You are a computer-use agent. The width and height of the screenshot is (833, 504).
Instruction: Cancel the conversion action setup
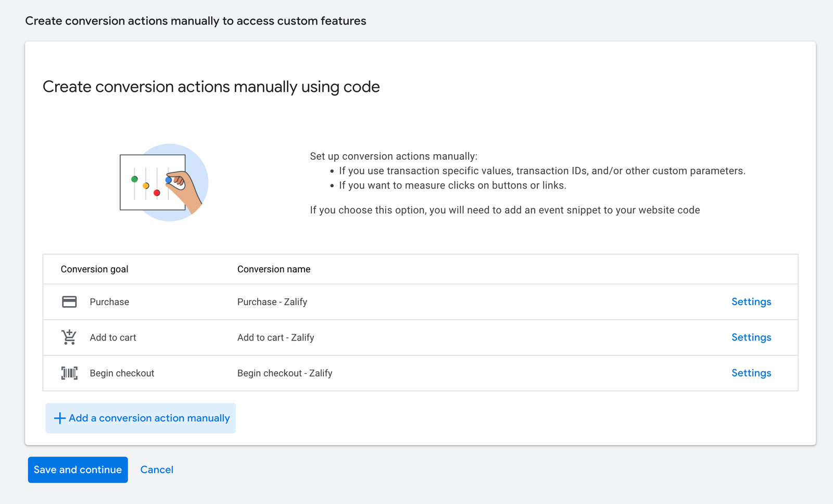tap(157, 470)
